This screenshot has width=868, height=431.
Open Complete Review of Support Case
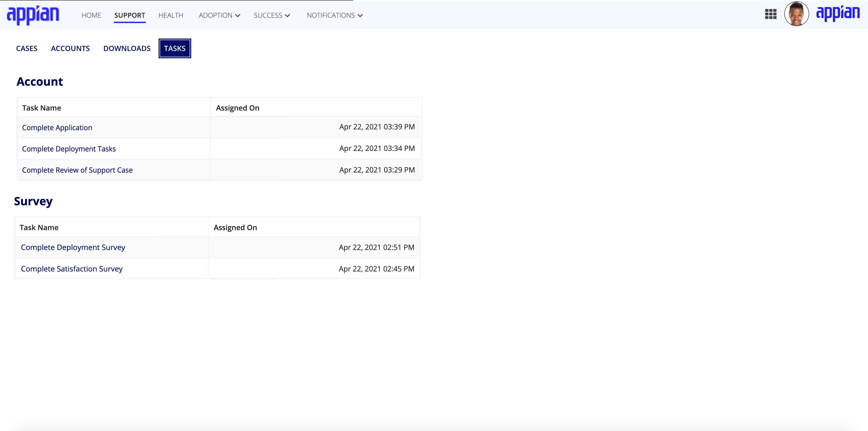(77, 170)
